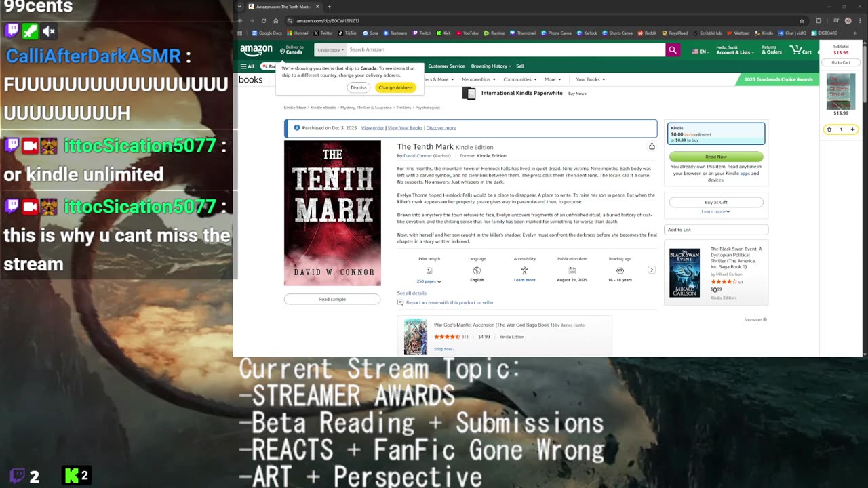
Task: Expand Learn more under Buy as Gift
Action: (715, 211)
